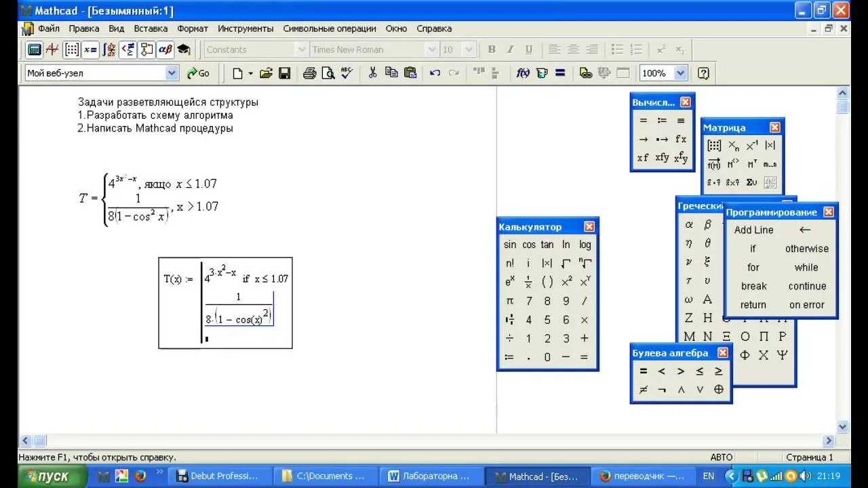The height and width of the screenshot is (488, 868).
Task: Open the Мой веб-узел address dropdown
Action: (x=172, y=73)
